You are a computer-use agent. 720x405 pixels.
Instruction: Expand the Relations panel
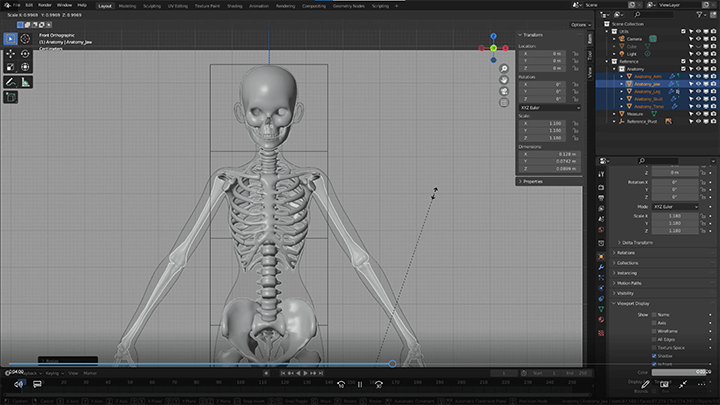663,253
